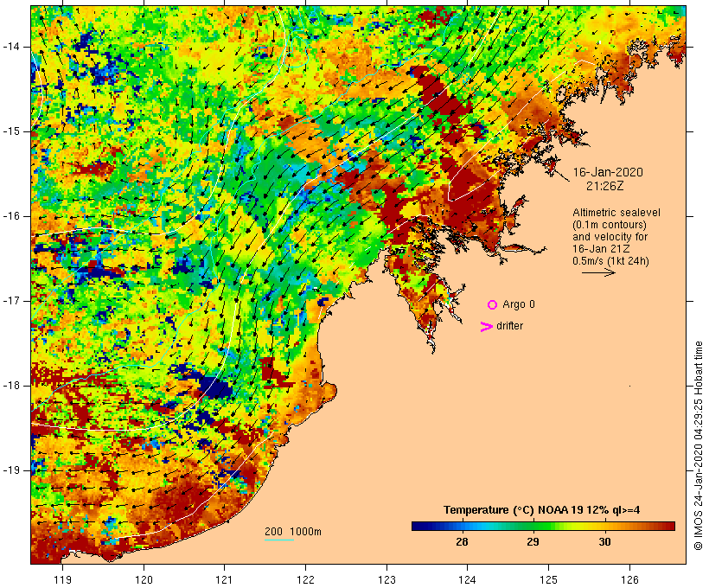The image size is (709, 588).
Task: Click the 29 label under color bar
Action: click(533, 541)
